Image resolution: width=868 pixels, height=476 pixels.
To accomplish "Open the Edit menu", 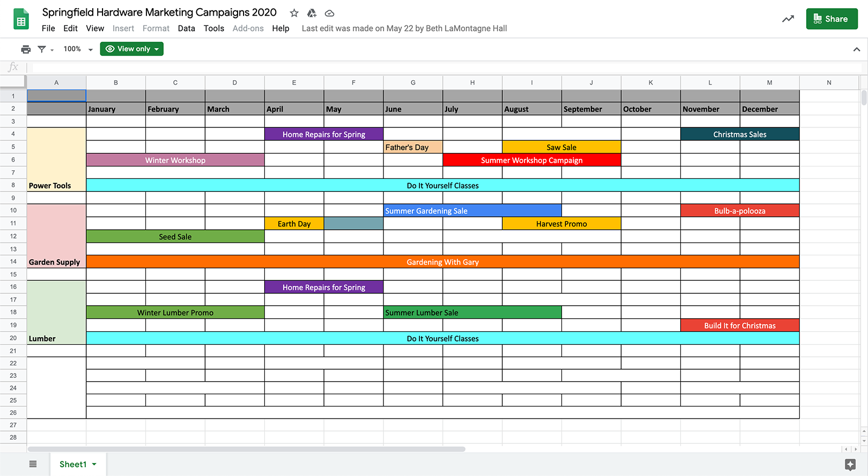I will point(71,28).
